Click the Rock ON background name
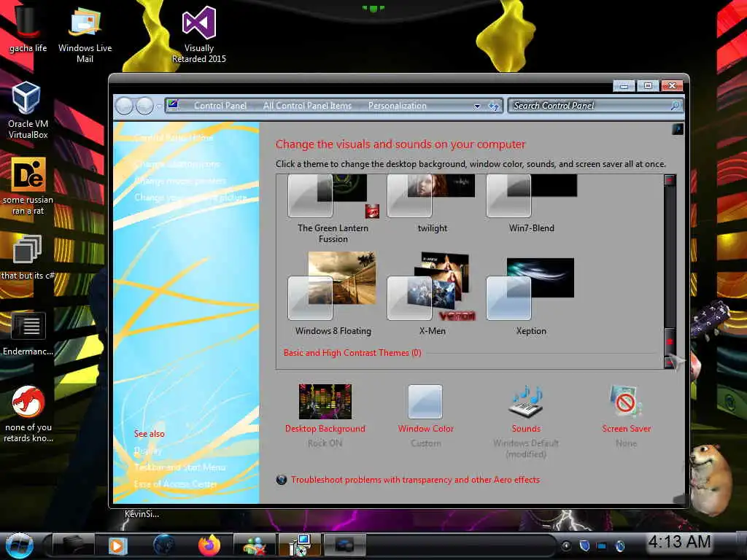 coord(325,443)
